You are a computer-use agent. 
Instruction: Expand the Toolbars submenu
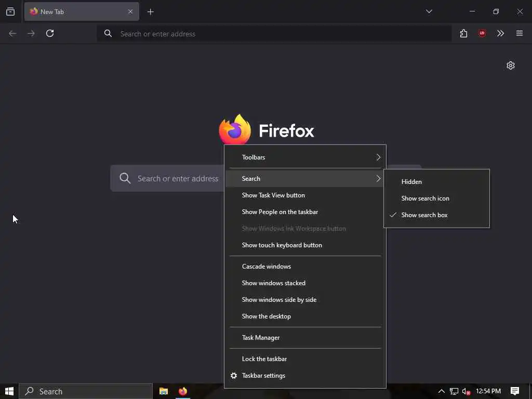(x=305, y=157)
